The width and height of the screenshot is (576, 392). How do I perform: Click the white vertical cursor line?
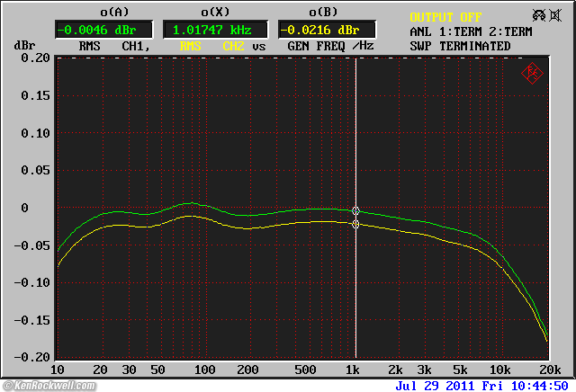pos(356,135)
